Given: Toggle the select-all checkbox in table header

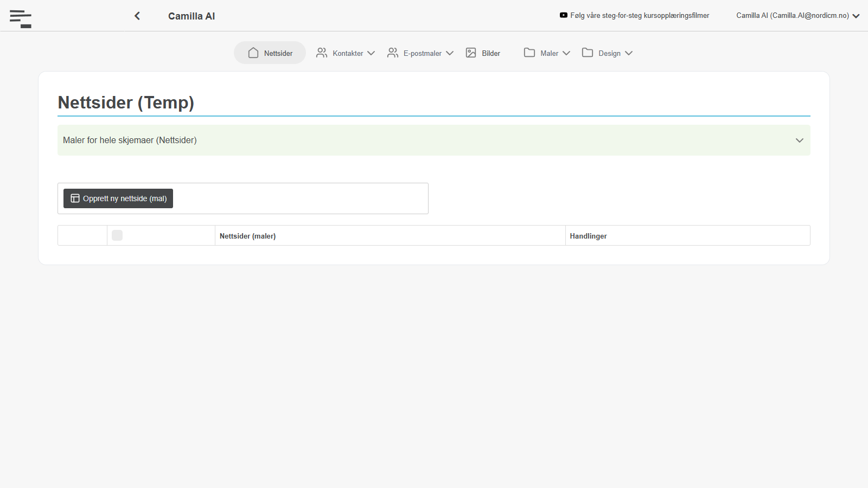Looking at the screenshot, I should pyautogui.click(x=117, y=235).
